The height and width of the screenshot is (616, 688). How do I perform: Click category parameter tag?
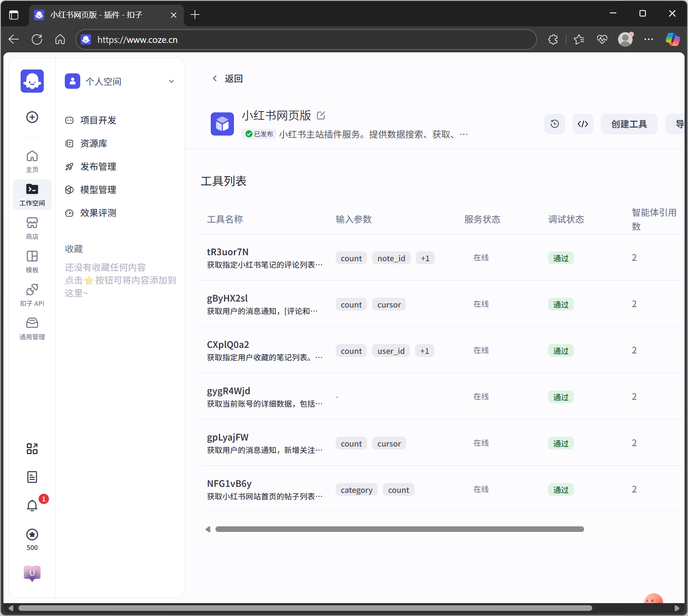coord(357,490)
